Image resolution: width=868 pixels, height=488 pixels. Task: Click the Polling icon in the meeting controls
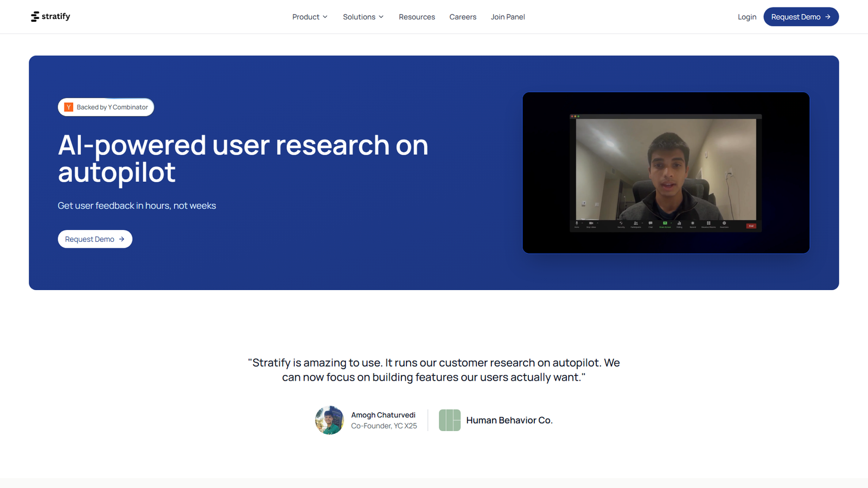coord(679,222)
